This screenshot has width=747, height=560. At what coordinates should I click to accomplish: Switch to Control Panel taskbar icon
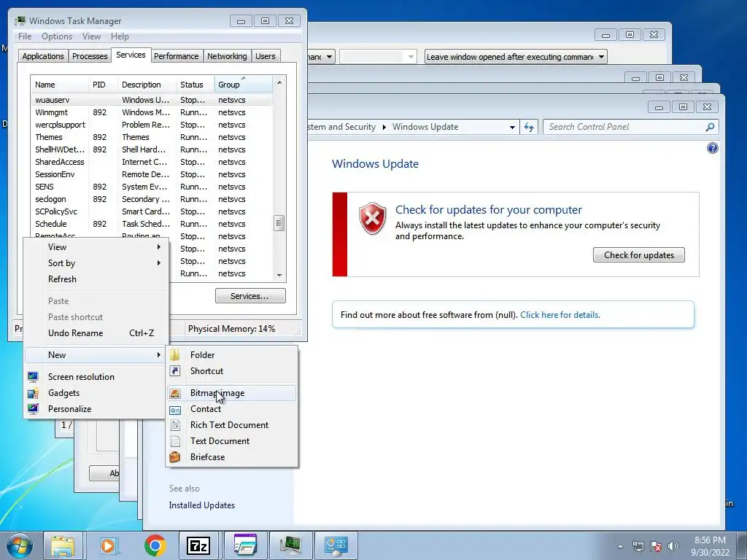tap(336, 545)
